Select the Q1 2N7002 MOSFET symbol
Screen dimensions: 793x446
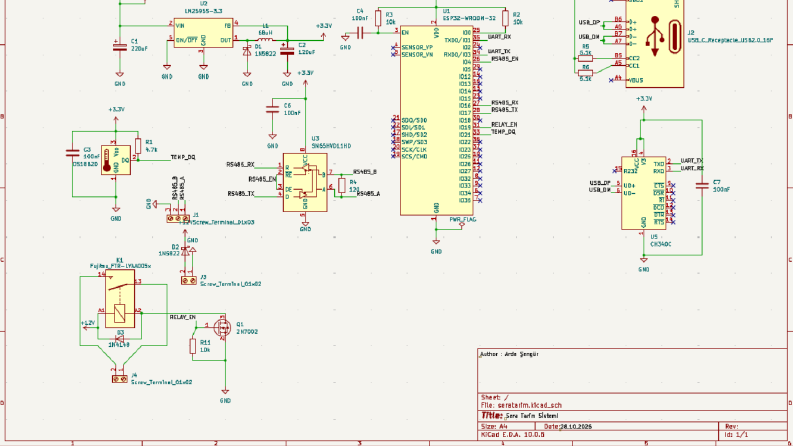point(222,327)
